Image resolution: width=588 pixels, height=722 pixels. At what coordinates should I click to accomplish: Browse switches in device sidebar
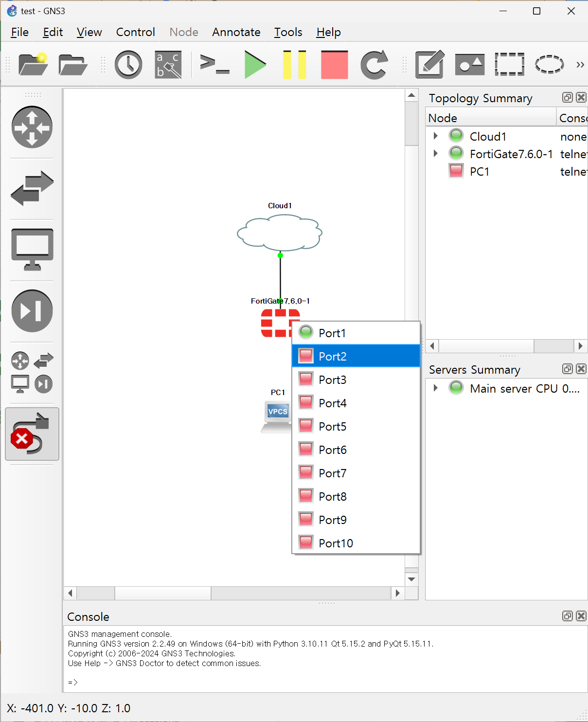[32, 188]
